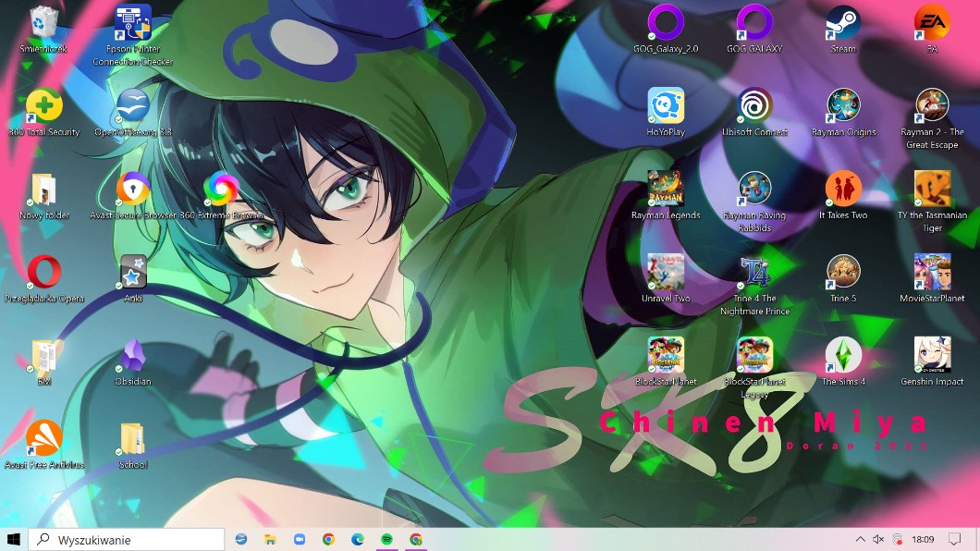The image size is (980, 551).
Task: Select the It Takes Two shortcut
Action: pyautogui.click(x=842, y=190)
